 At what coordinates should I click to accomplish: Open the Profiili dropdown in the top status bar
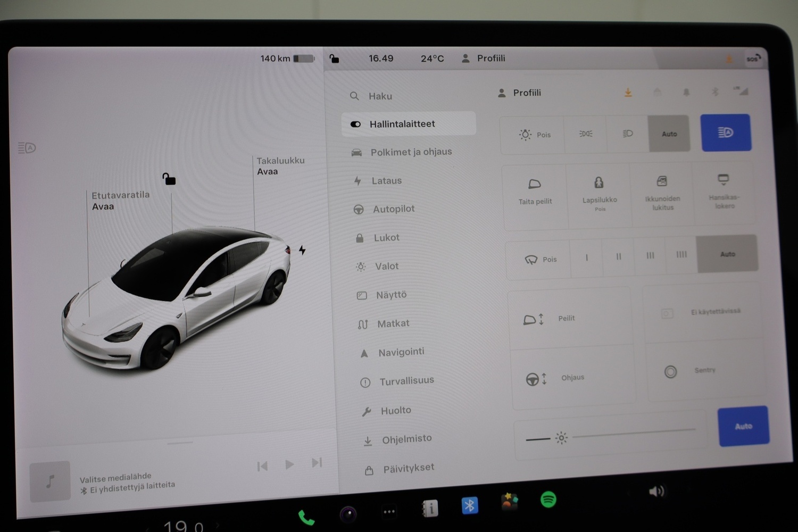483,58
